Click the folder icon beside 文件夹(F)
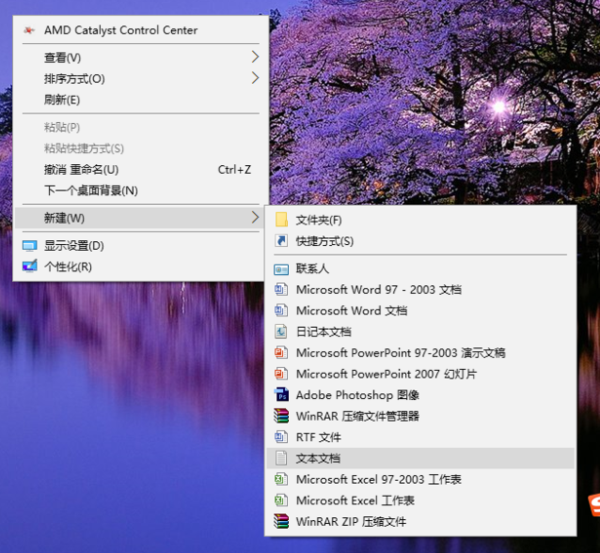This screenshot has width=600, height=553. 281,220
